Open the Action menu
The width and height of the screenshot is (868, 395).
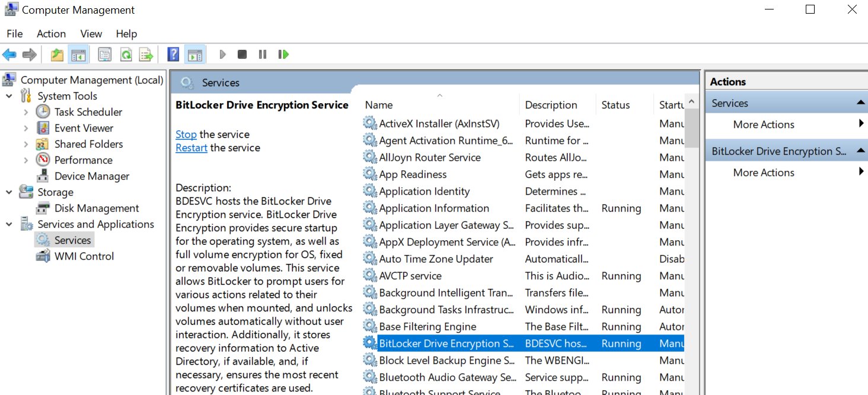(51, 34)
